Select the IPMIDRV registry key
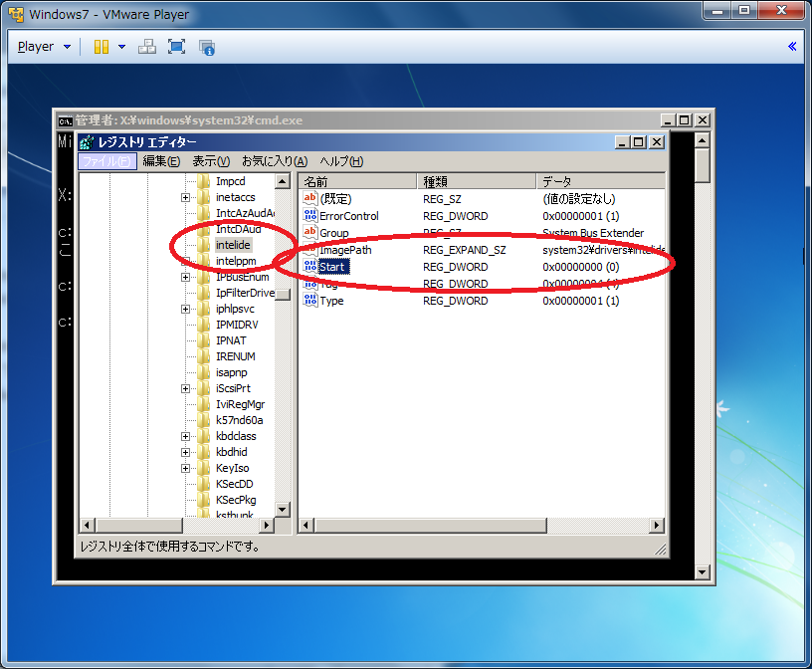This screenshot has width=812, height=669. [237, 325]
